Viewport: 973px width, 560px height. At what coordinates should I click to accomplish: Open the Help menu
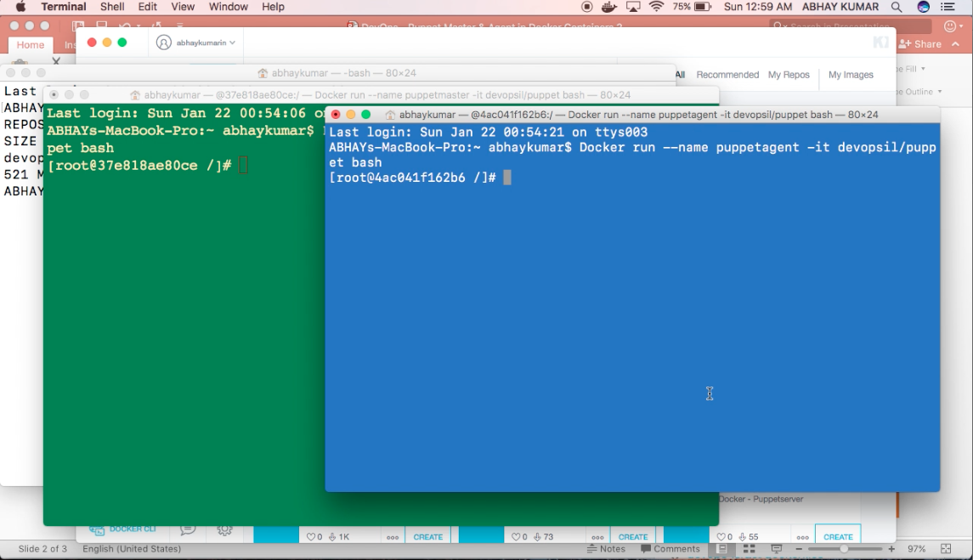click(273, 7)
